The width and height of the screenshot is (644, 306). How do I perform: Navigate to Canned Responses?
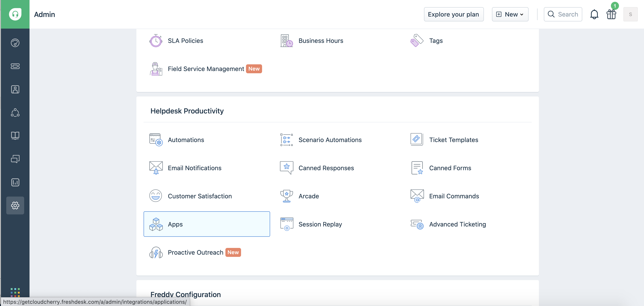326,168
